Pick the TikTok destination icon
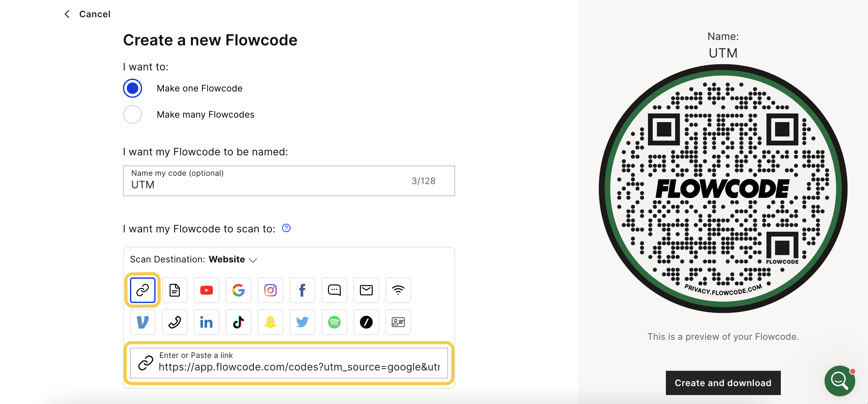Image resolution: width=868 pixels, height=404 pixels. (x=238, y=322)
